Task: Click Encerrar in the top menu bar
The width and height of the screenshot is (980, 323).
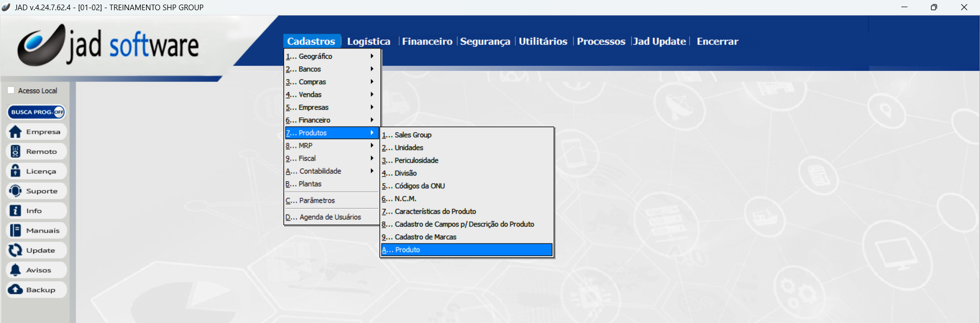Action: [717, 41]
